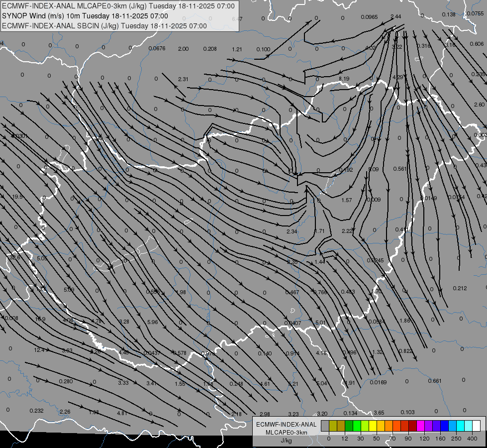Click the map value 0.822
Viewport: 487px width, 448px height.
tap(405, 351)
